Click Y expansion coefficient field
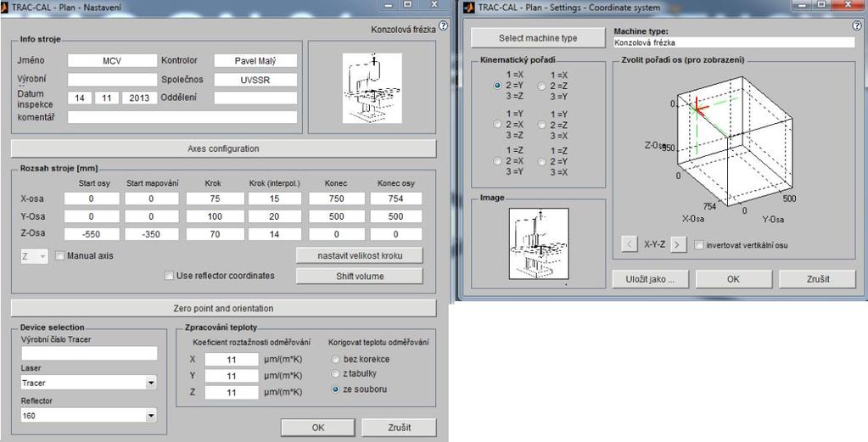The image size is (868, 442). tap(232, 376)
